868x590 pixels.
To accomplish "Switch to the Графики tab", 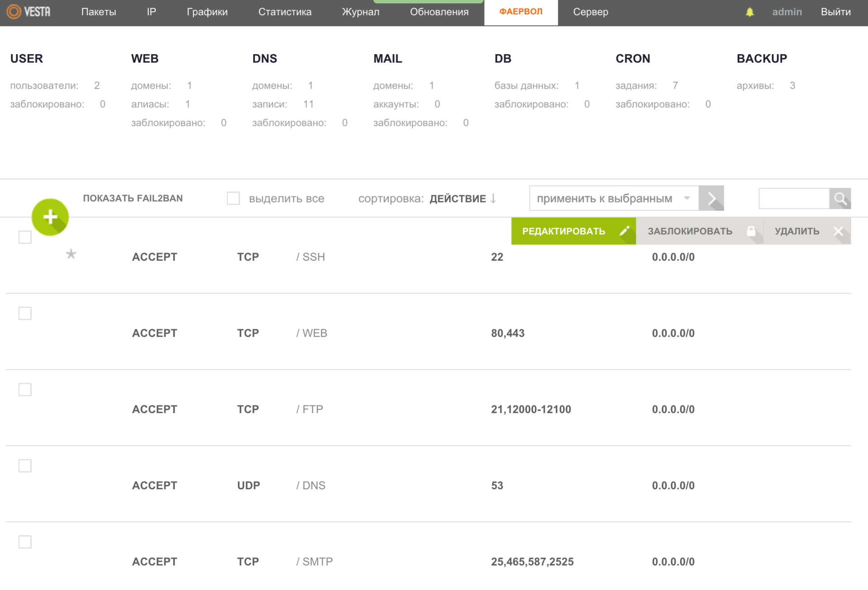I will pyautogui.click(x=207, y=12).
